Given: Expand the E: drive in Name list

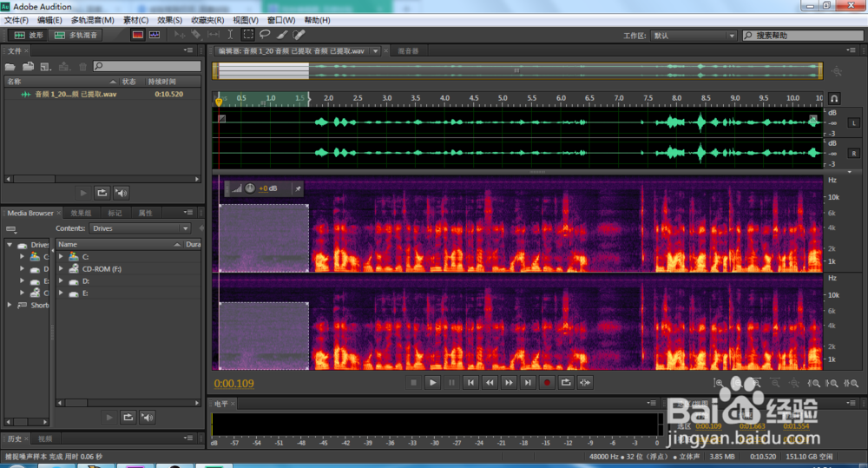Looking at the screenshot, I should 62,293.
